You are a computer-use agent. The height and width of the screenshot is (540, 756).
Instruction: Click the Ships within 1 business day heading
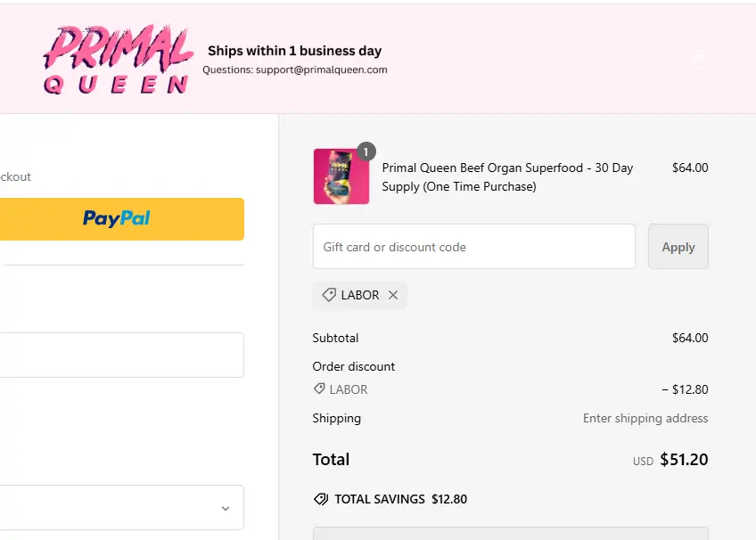294,51
